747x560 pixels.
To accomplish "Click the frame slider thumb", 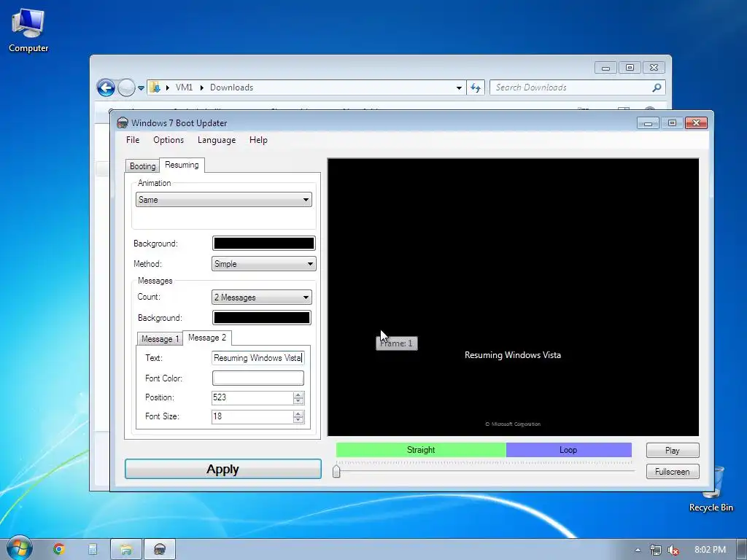I will [336, 472].
